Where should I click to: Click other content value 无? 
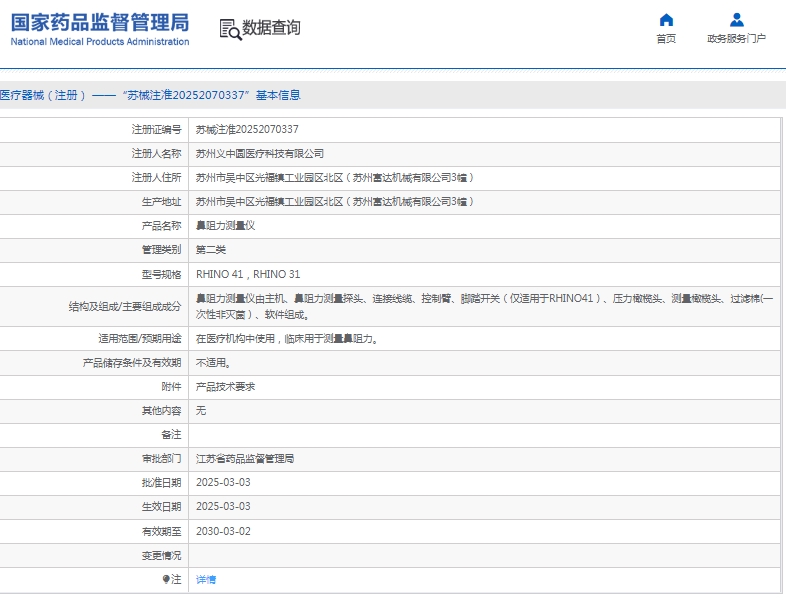click(201, 411)
